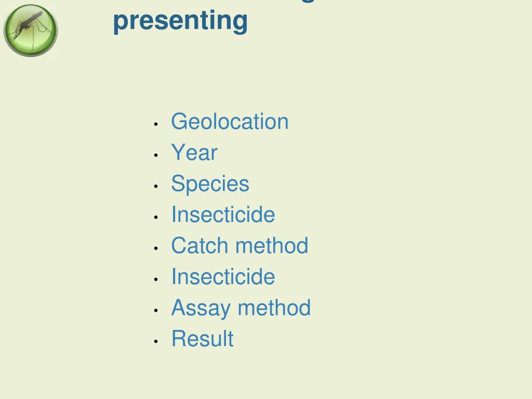Click the bullet of the Insecticide item under Species
The width and height of the screenshot is (532, 399).
tap(156, 217)
